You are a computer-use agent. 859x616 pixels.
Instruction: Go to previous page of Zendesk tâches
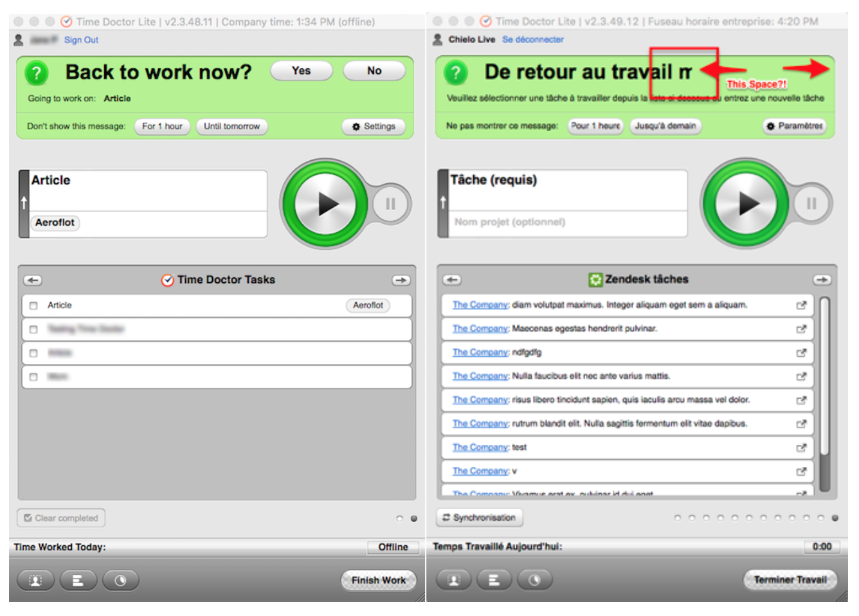pyautogui.click(x=453, y=280)
